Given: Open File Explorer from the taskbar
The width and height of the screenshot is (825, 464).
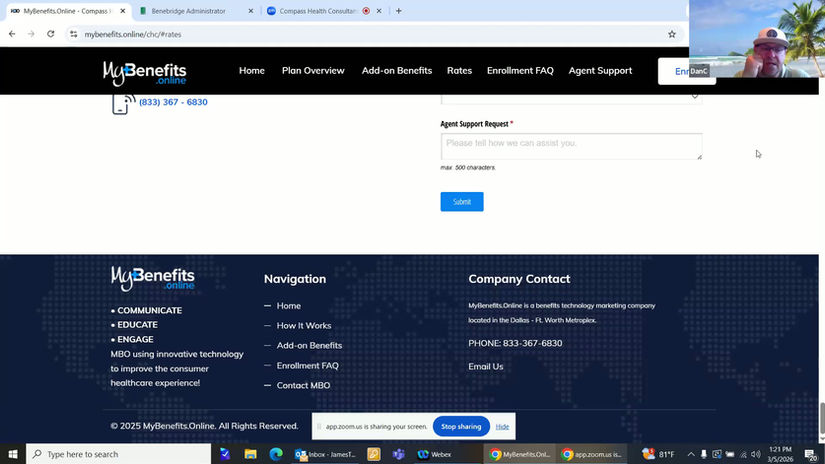Looking at the screenshot, I should 250,454.
